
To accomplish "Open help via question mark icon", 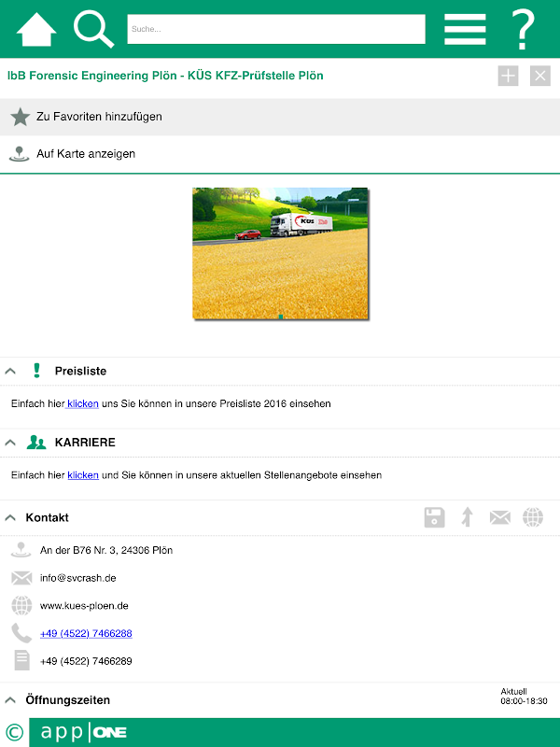I will (x=523, y=29).
